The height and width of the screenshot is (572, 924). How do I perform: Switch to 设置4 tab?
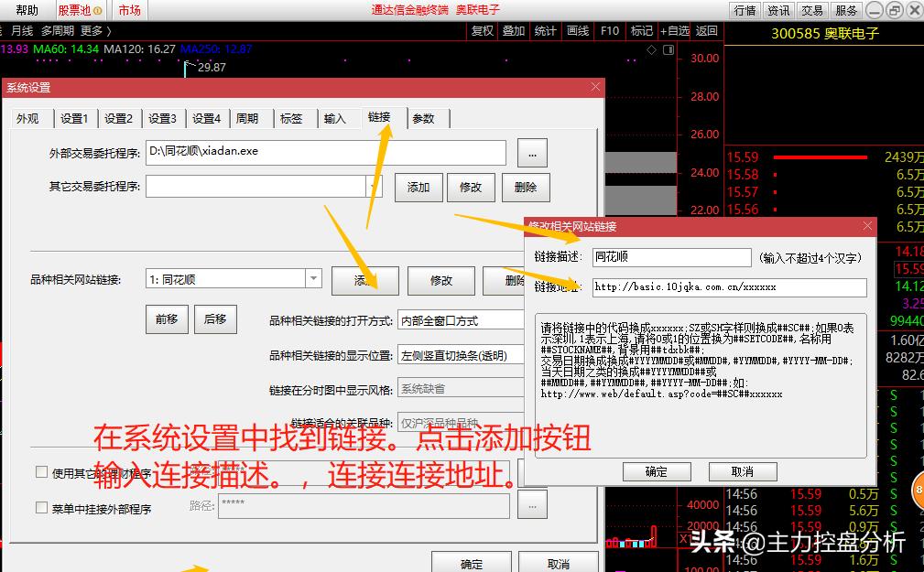206,118
